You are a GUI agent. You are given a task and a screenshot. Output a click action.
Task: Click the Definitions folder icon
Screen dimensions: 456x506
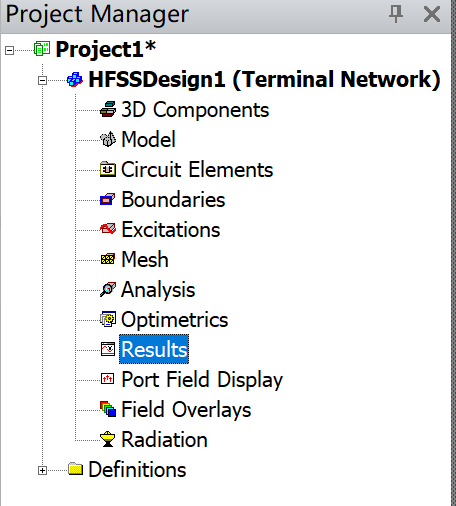coord(75,469)
